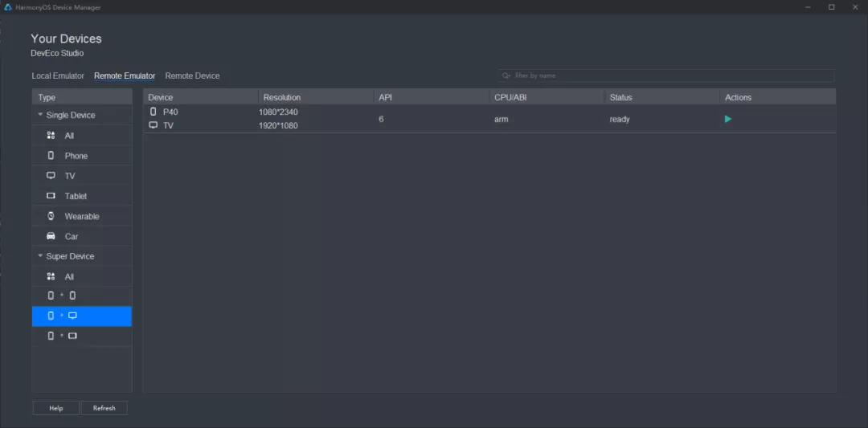Click the Actions column header

778,97
